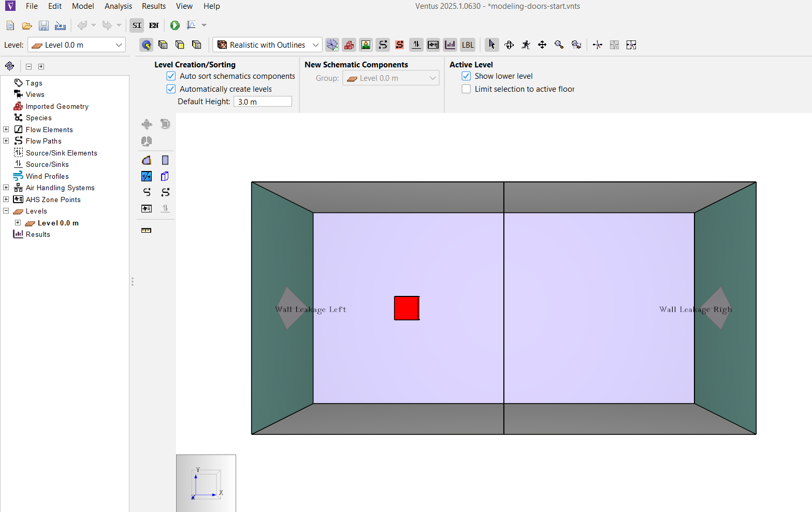Expand the Level 0.0 m tree node
The height and width of the screenshot is (512, 812).
[18, 223]
